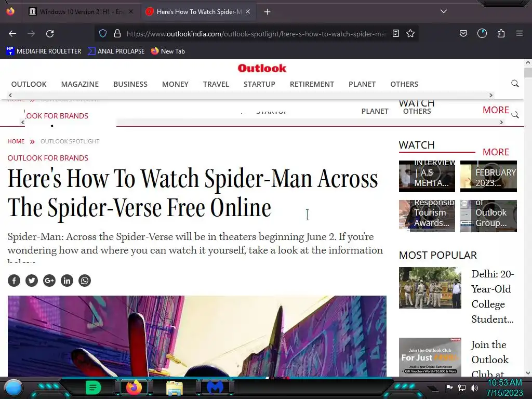Click the Outlook red logo
532x399 pixels.
pyautogui.click(x=262, y=68)
